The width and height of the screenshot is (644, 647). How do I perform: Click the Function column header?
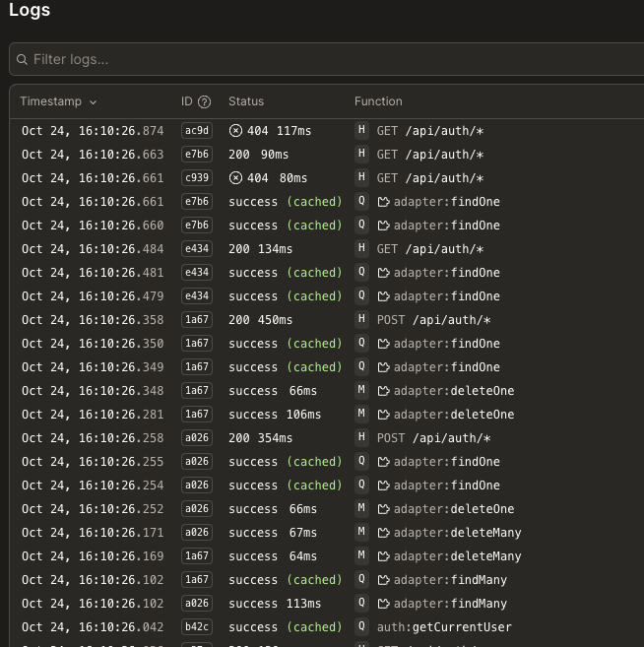coord(378,101)
